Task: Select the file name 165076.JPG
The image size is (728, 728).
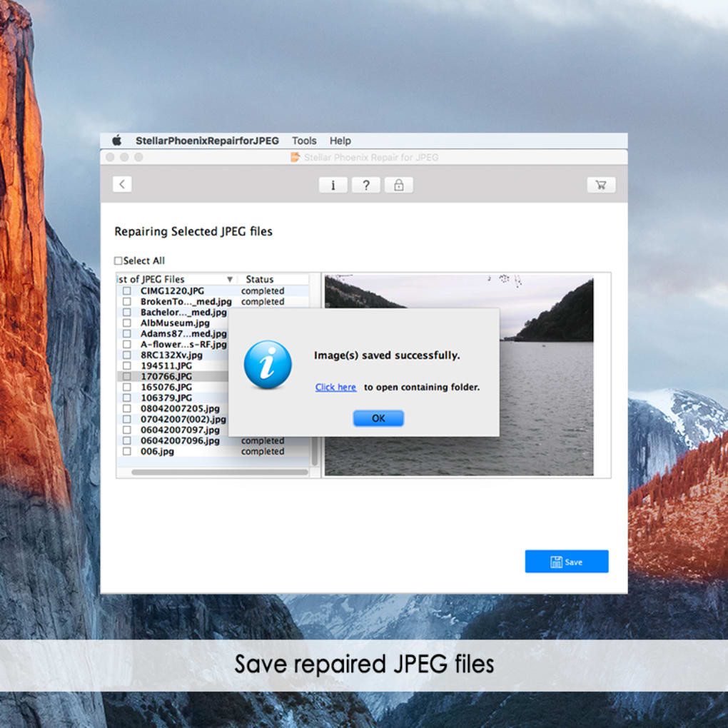Action: 166,388
